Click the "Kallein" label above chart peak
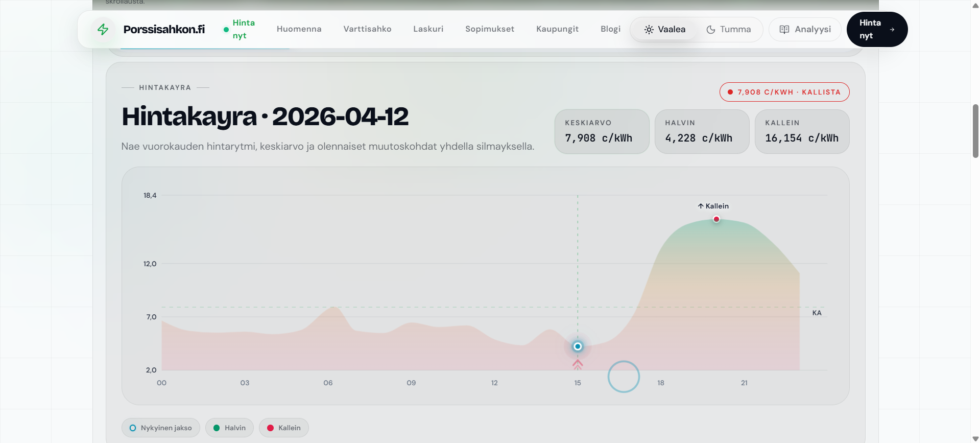The width and height of the screenshot is (980, 443). [x=713, y=206]
